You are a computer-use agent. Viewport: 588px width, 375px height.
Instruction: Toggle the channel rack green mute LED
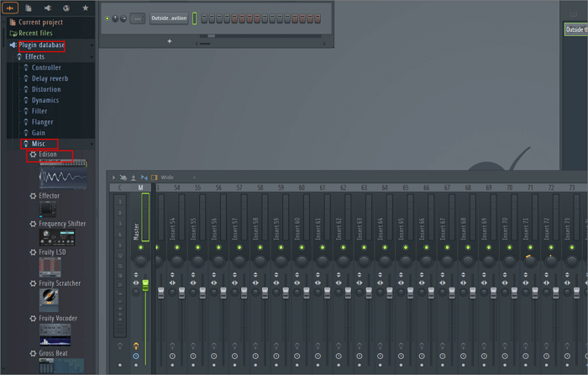click(x=108, y=18)
